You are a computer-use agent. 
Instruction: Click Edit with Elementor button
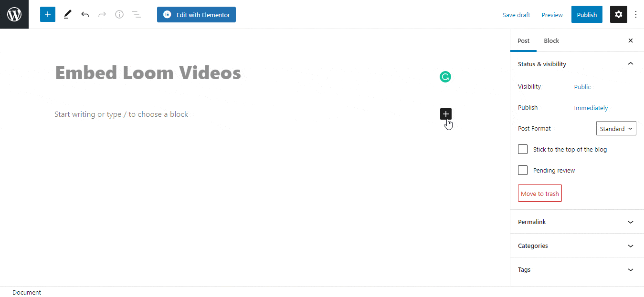point(196,15)
